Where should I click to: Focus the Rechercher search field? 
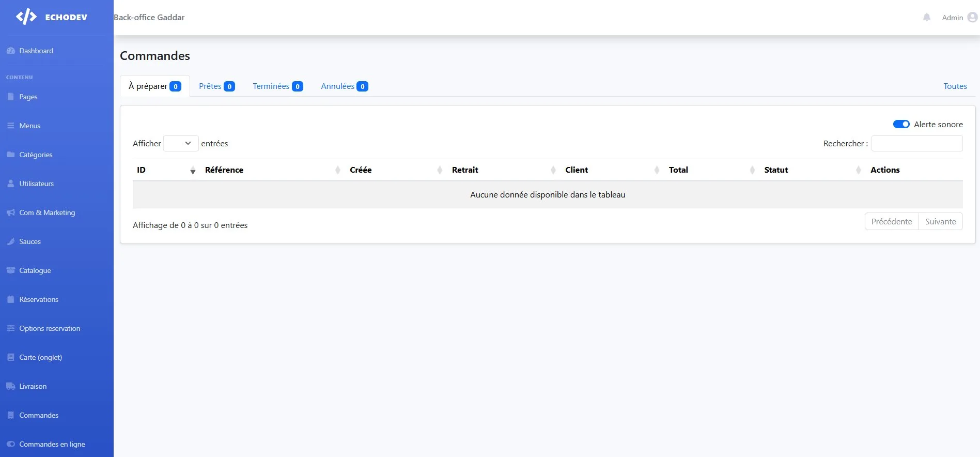point(917,143)
